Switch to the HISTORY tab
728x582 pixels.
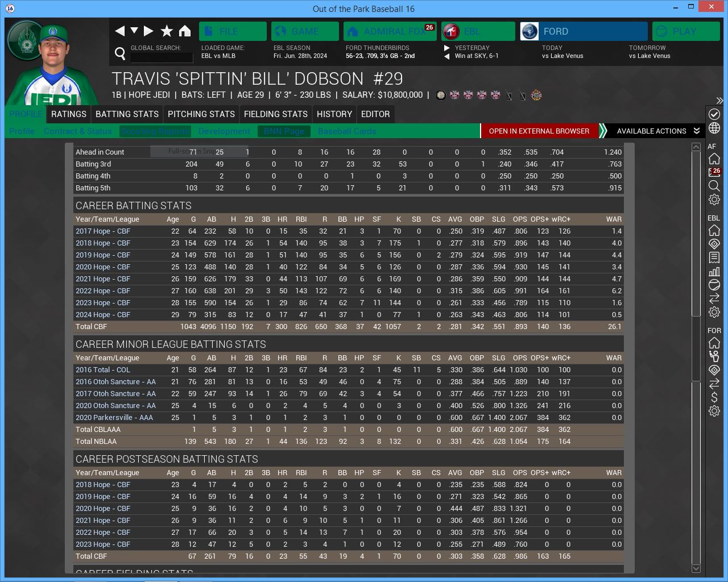[x=334, y=114]
